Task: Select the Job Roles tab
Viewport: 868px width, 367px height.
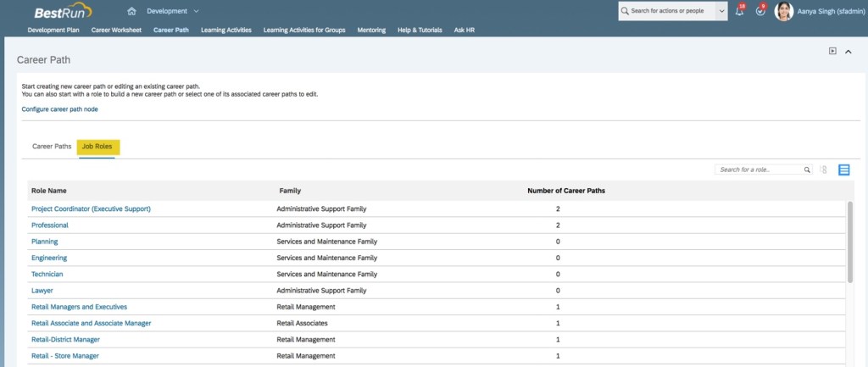Action: (97, 147)
